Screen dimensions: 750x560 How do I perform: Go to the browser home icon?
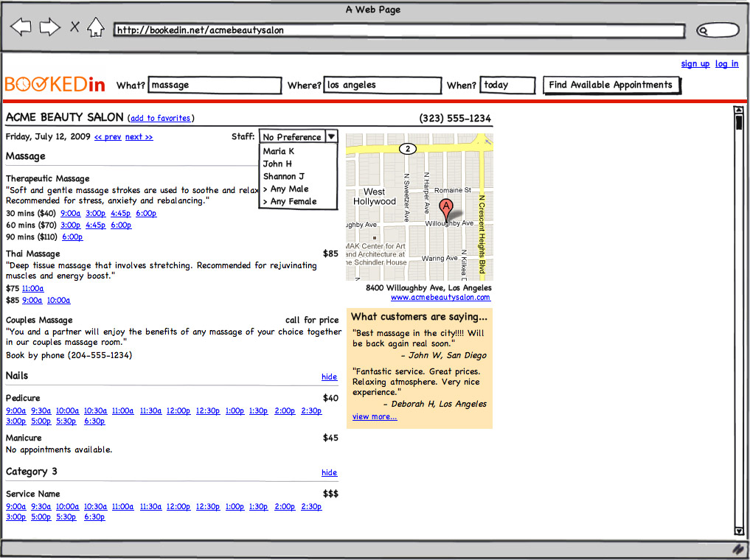click(96, 27)
